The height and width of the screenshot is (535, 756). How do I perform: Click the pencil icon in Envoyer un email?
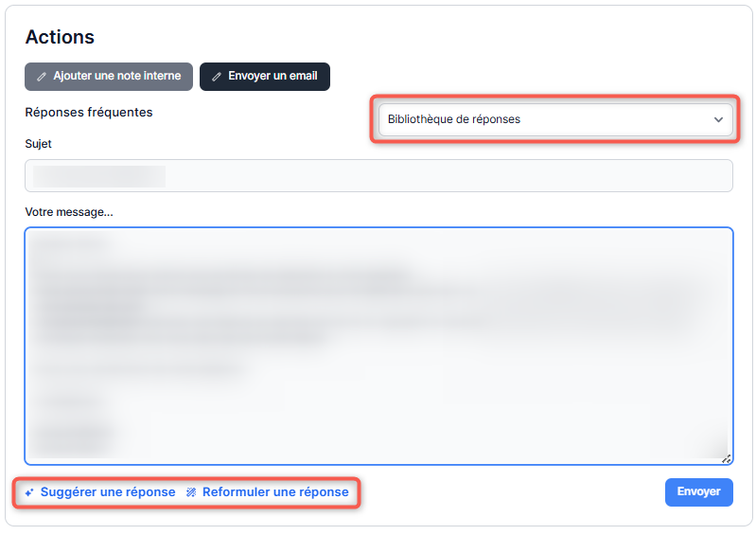217,77
